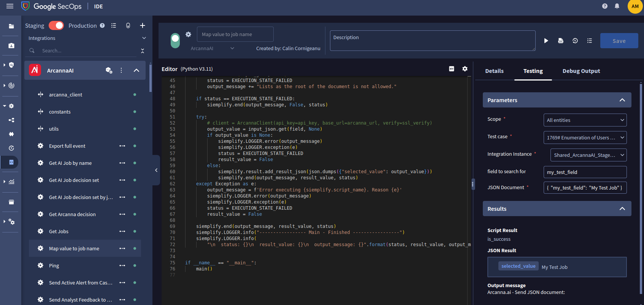Screen dimensions: 644x305
Task: Open the reports chart icon in sidebar
Action: click(x=11, y=182)
